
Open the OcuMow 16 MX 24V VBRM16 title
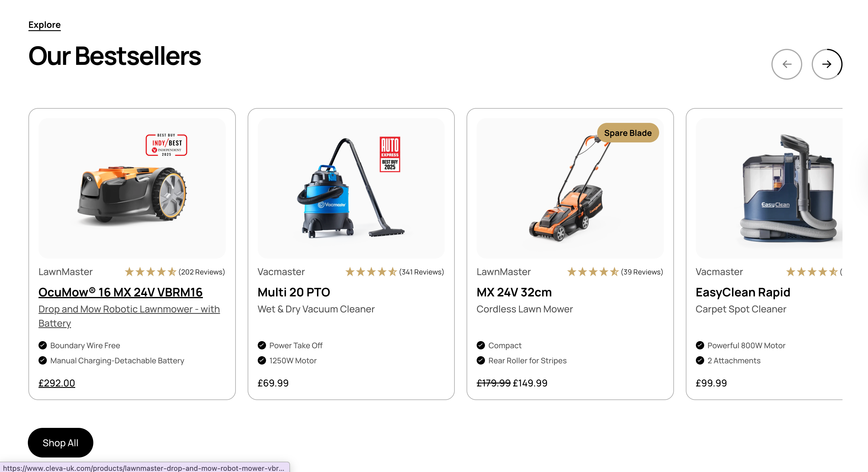point(120,292)
